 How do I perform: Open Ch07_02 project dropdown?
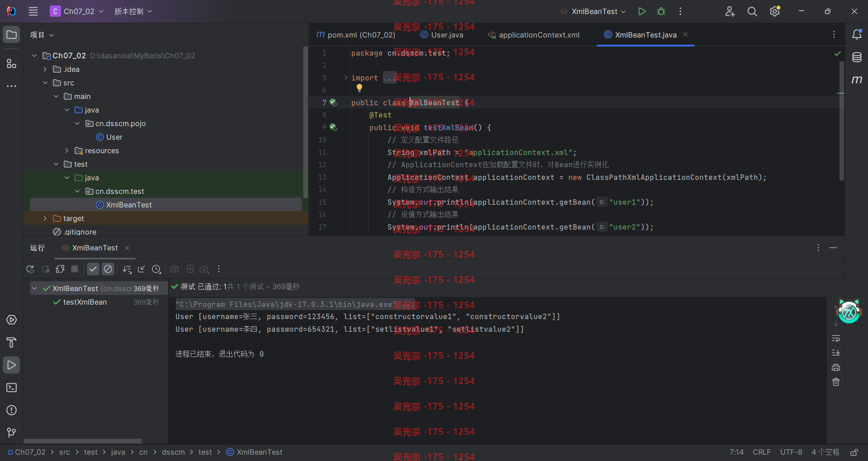click(77, 11)
